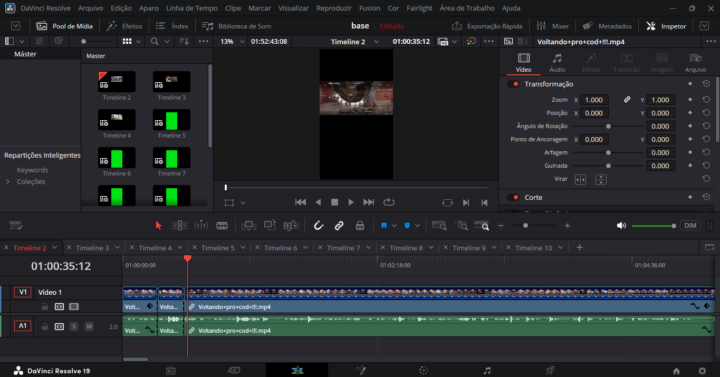Solo the A1 audio track
Screen dimensions: 720x377
pos(73,326)
